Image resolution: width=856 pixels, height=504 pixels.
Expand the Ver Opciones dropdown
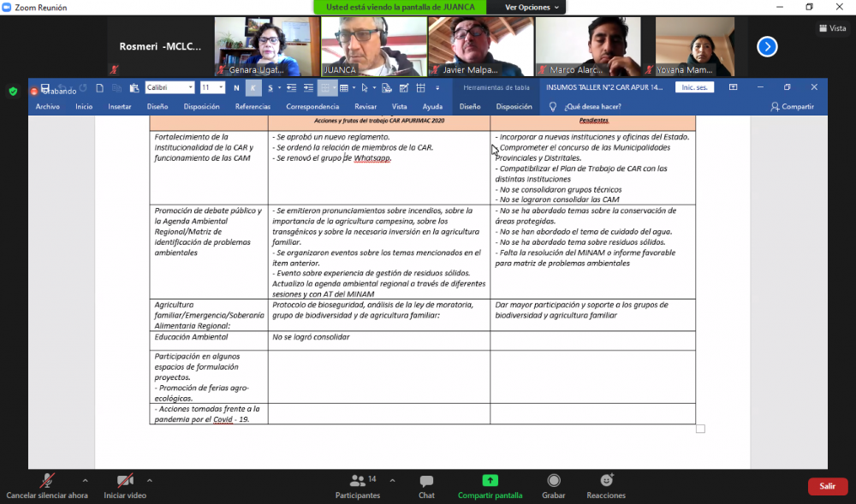click(x=532, y=7)
